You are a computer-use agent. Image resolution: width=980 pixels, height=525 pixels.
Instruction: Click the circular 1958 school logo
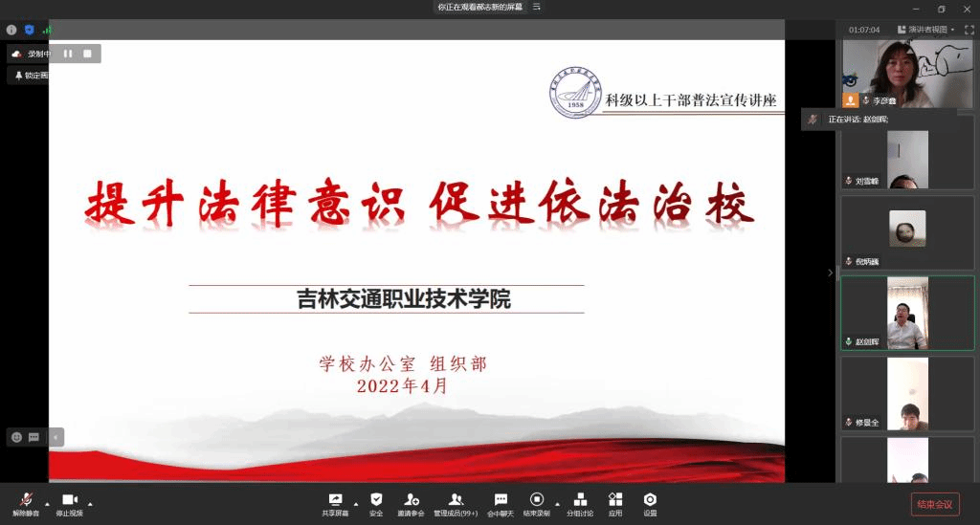575,92
